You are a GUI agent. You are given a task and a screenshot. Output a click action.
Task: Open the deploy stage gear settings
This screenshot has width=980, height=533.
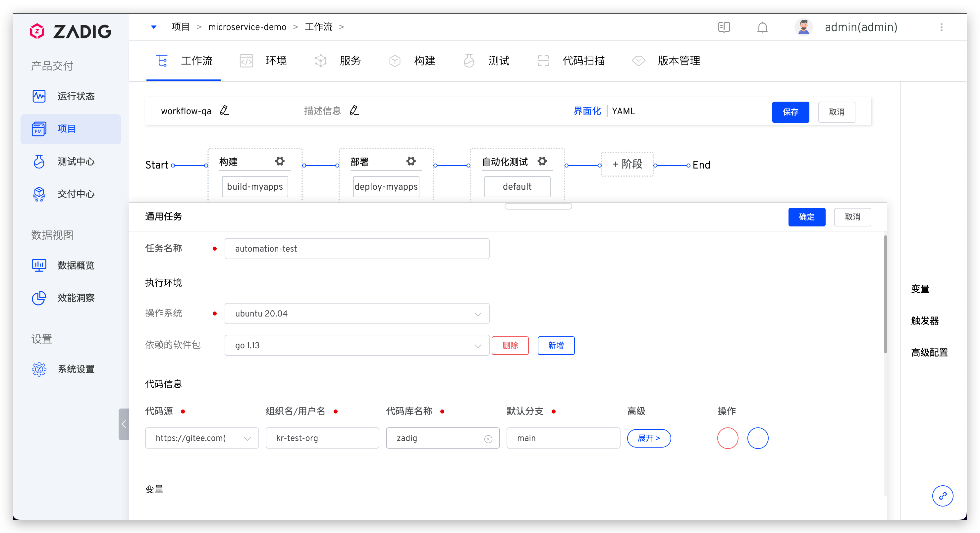[x=411, y=161]
